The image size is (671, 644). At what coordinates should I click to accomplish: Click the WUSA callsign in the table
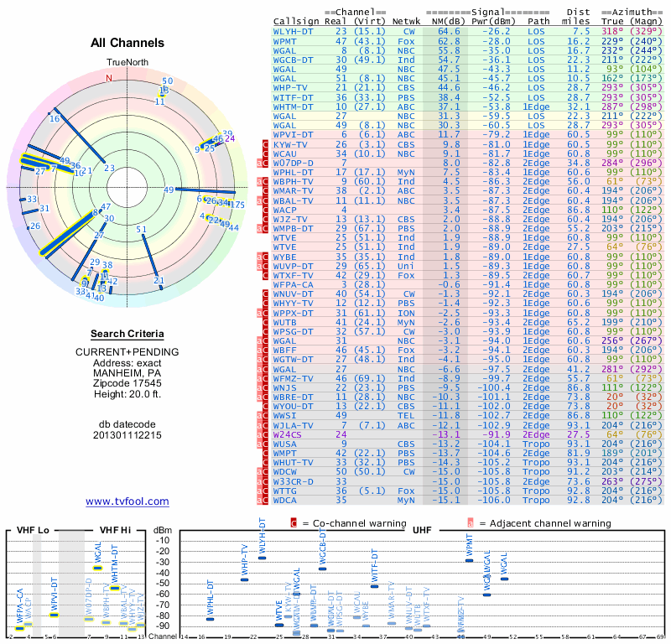click(x=284, y=444)
